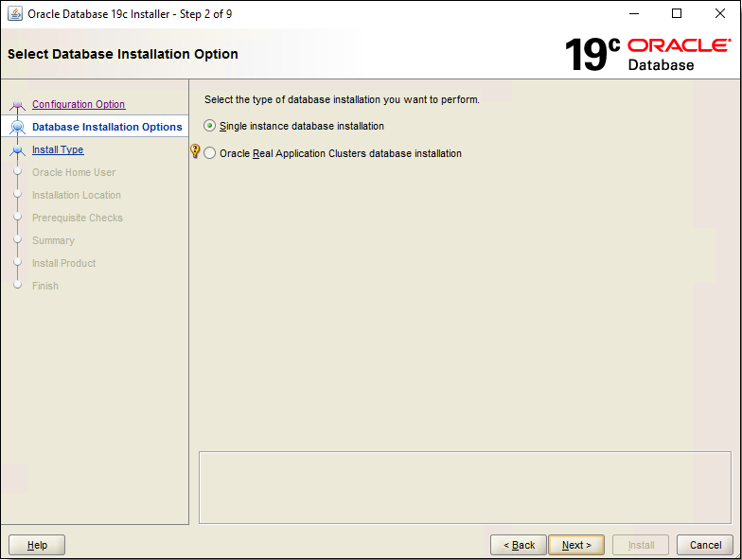This screenshot has width=742, height=560.
Task: Click the Finish step text
Action: tap(45, 286)
